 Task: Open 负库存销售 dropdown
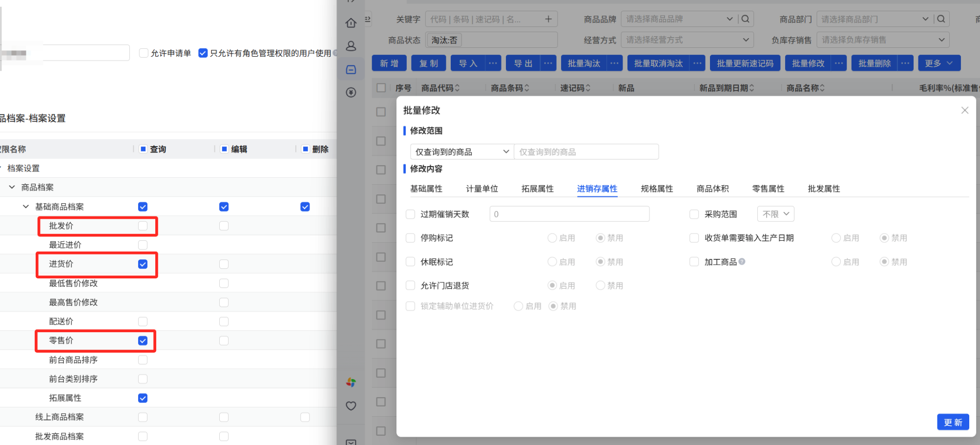pyautogui.click(x=883, y=40)
